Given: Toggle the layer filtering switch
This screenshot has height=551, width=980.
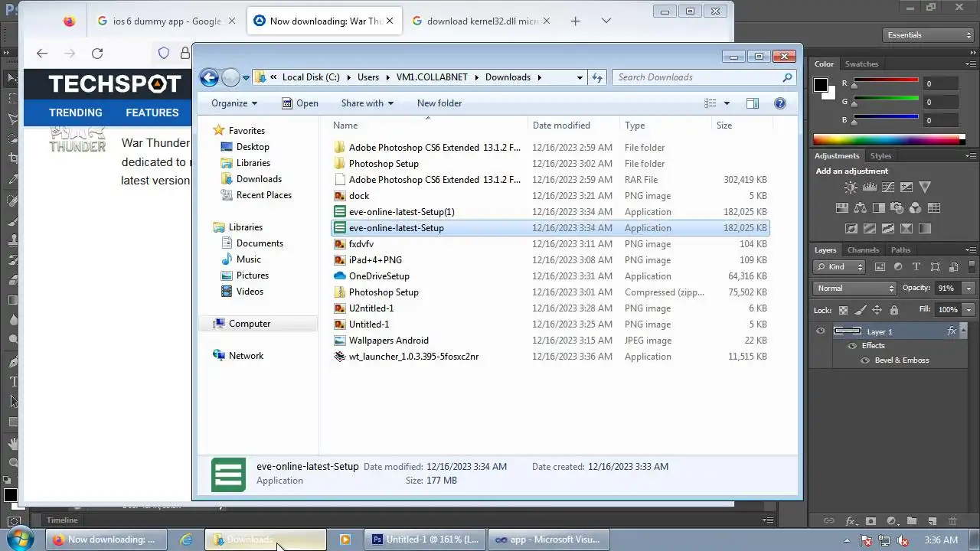Looking at the screenshot, I should (x=972, y=266).
